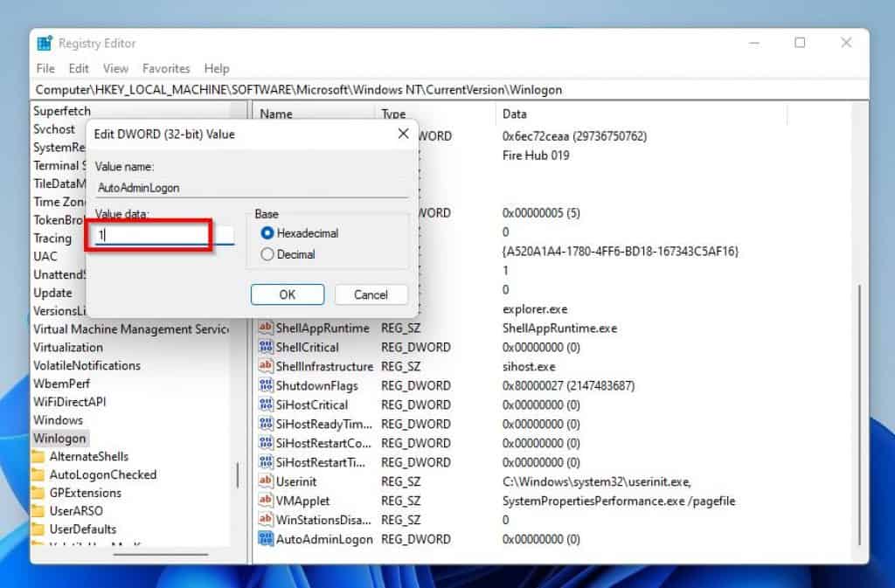
Task: Select the VolatileNotifications key
Action: click(x=87, y=365)
